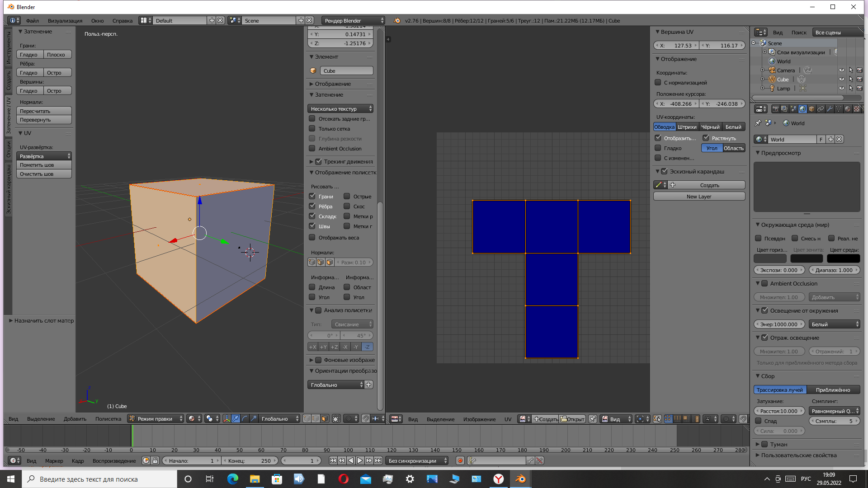The image size is (868, 488).
Task: Click the 'New Layer' button
Action: (x=698, y=197)
